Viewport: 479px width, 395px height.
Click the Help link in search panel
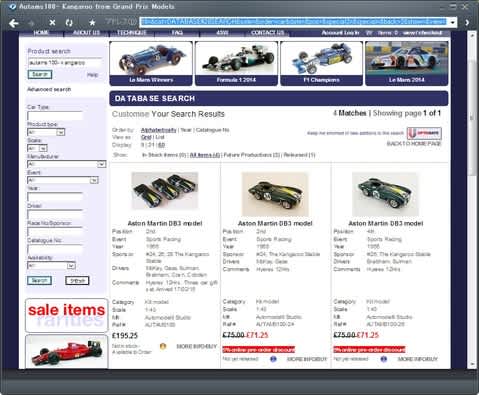pos(92,75)
